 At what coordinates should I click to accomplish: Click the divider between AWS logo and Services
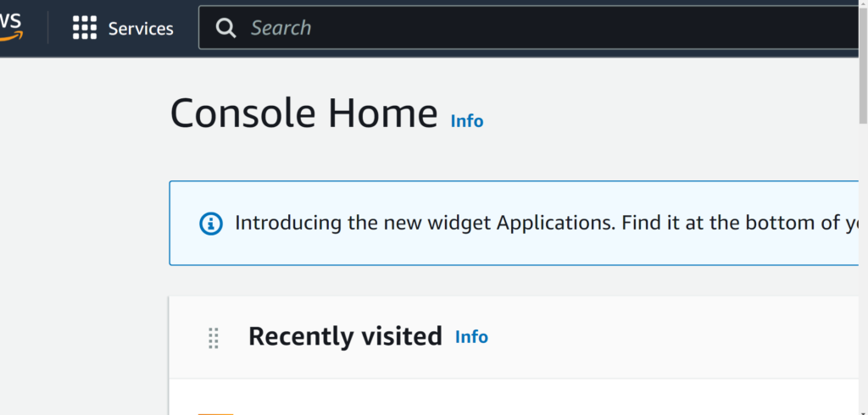[48, 28]
